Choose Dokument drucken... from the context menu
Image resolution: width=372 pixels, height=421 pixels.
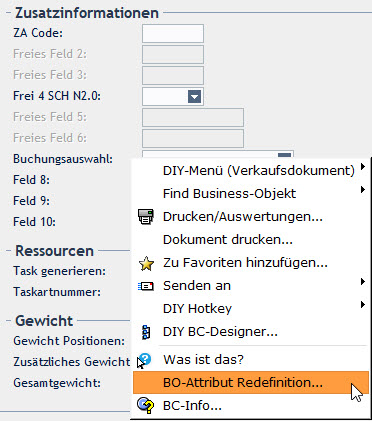click(228, 240)
